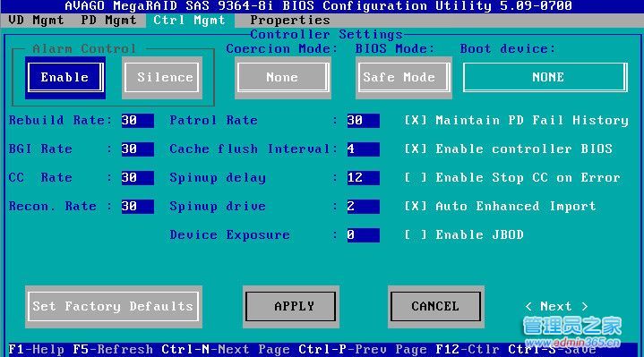Viewport: 644px width, 357px height.
Task: Click the Spinup drive label
Action: point(218,207)
